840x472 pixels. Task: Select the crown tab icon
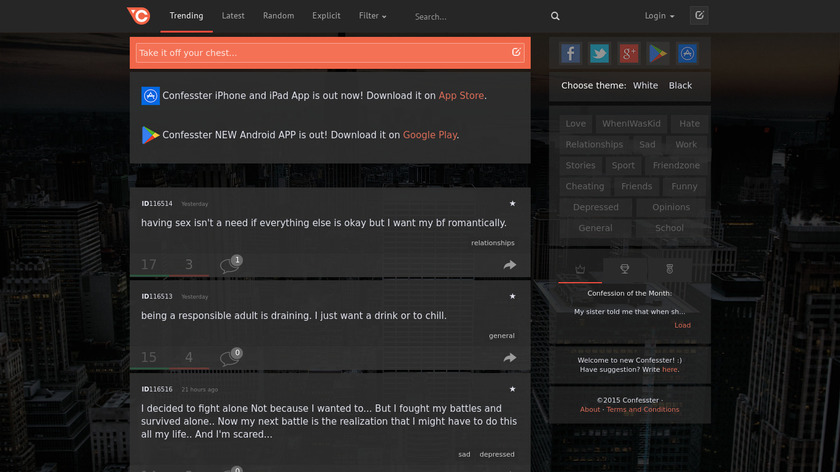tap(580, 269)
